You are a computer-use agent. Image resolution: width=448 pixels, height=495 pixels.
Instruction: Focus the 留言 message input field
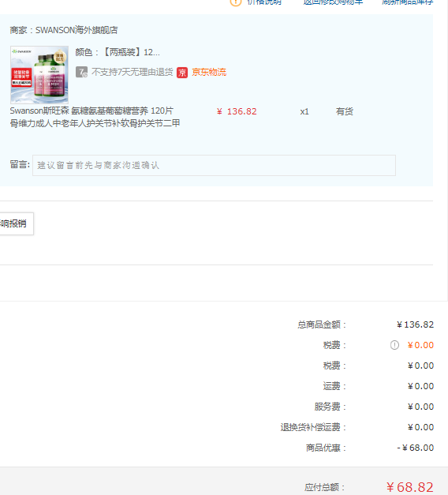214,166
